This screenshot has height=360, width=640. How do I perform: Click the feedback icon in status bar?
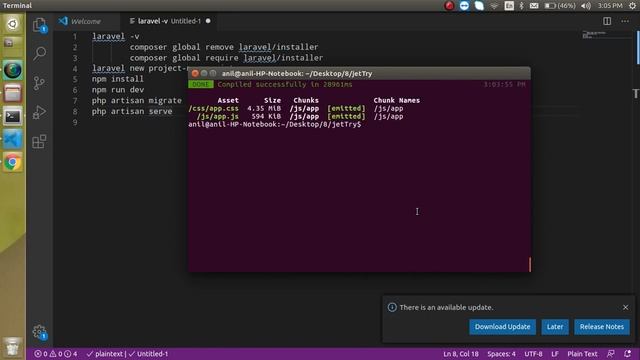tap(611, 354)
